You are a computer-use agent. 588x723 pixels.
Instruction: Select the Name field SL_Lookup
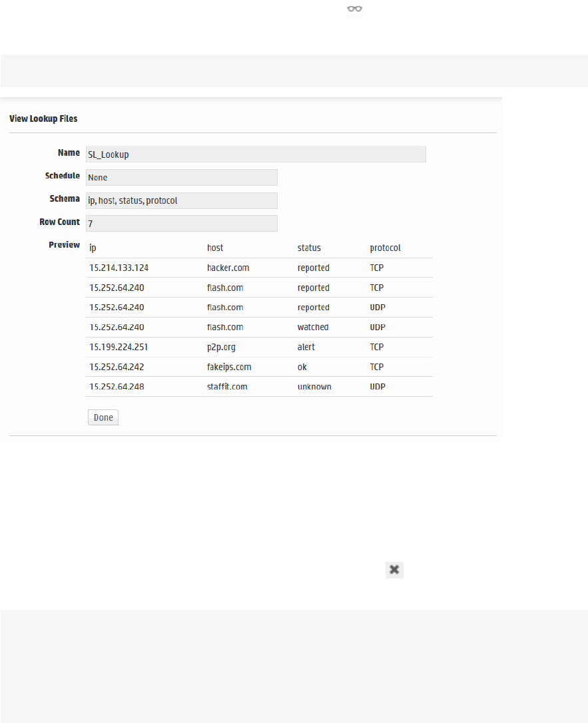[x=256, y=154]
